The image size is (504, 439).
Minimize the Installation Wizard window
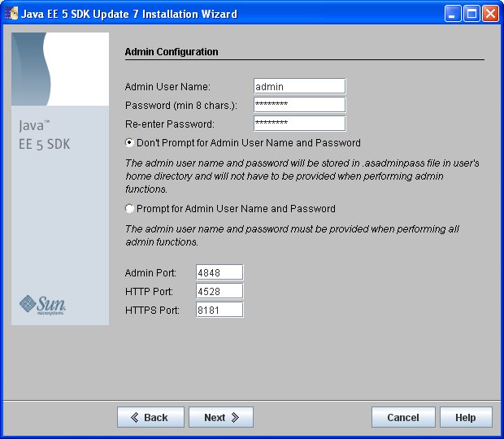(453, 14)
